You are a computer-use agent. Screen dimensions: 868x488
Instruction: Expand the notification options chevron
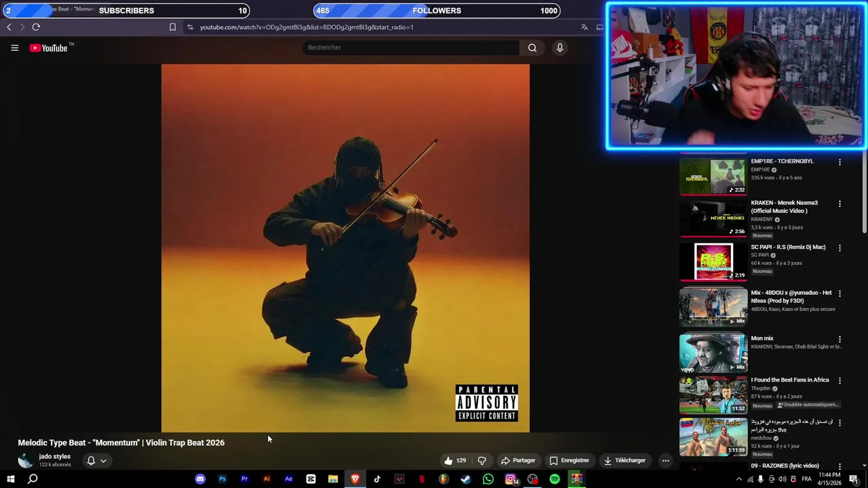pos(103,461)
